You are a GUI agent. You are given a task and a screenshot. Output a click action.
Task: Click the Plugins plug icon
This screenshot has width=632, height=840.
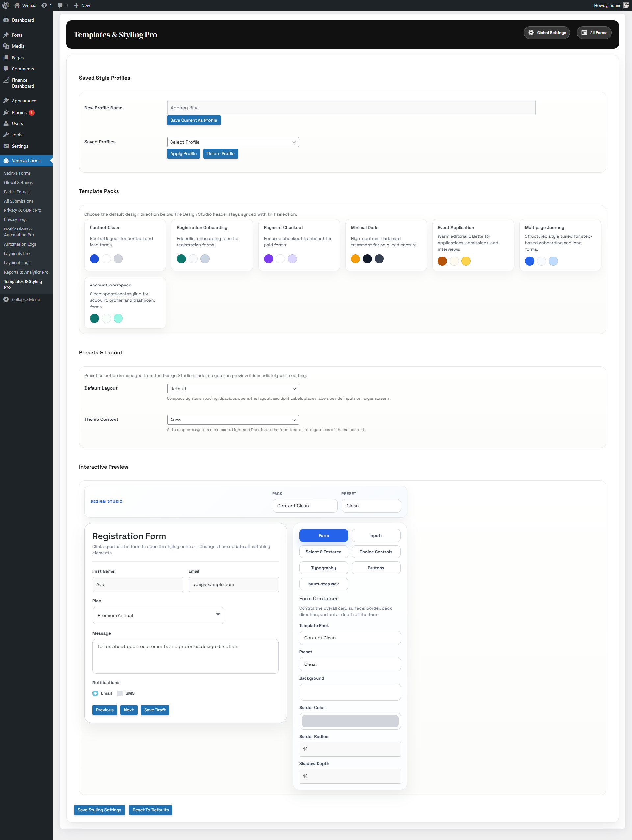pyautogui.click(x=6, y=112)
